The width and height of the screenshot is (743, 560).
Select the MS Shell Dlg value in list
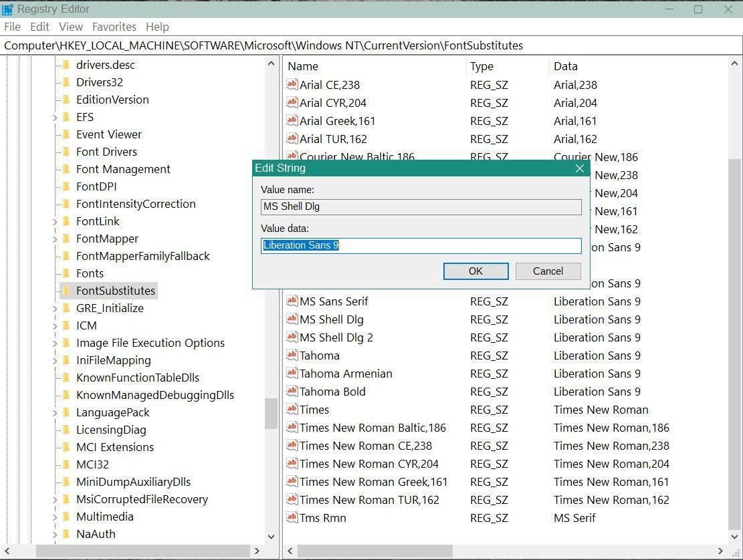[332, 319]
